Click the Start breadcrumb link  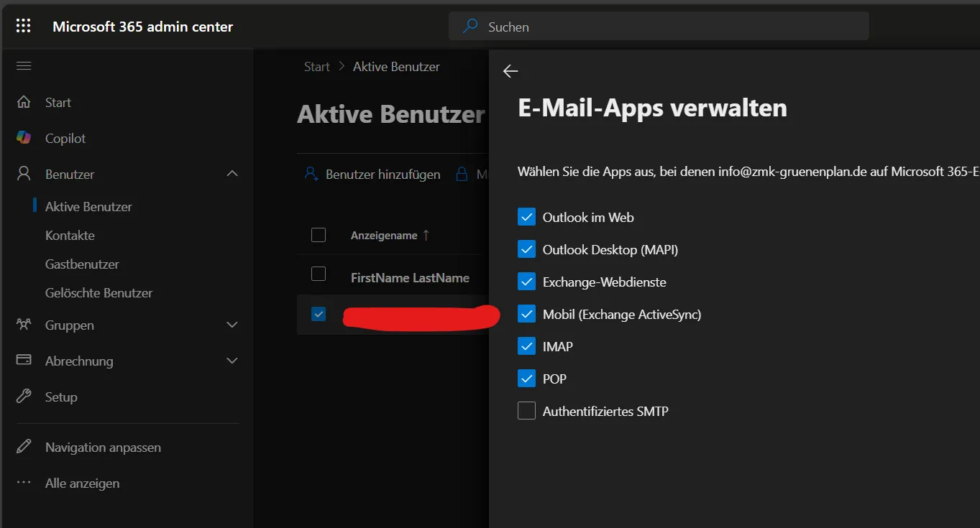coord(317,66)
